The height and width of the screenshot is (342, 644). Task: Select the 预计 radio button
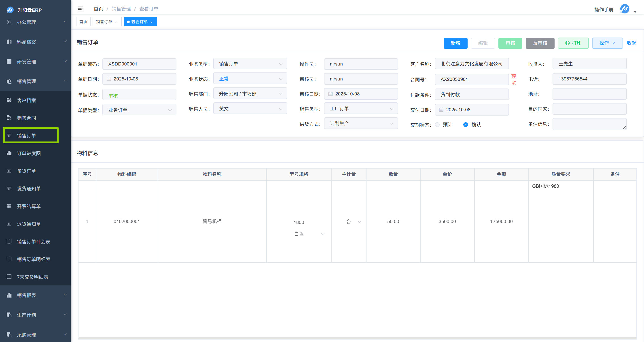coord(437,125)
